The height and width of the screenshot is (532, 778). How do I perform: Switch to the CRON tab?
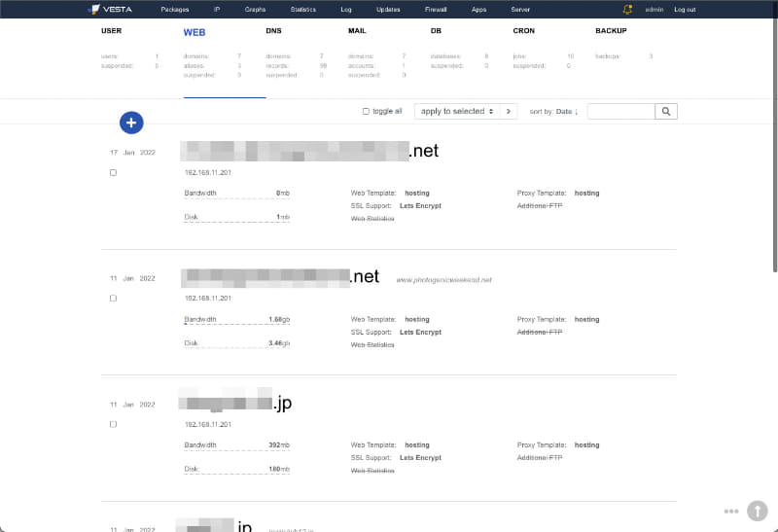(x=523, y=31)
